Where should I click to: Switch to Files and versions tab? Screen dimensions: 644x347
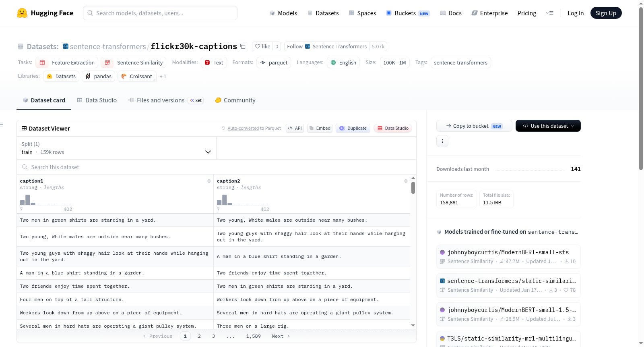click(165, 100)
